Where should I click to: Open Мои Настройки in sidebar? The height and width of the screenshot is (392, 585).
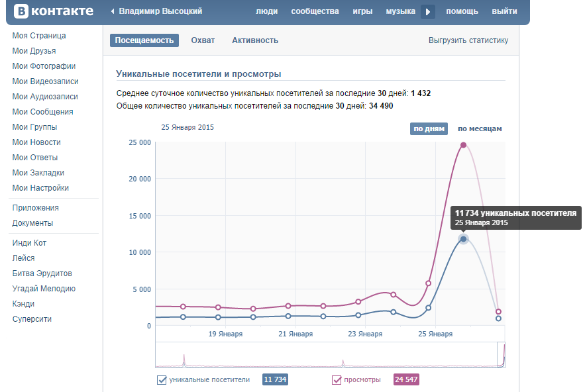(x=40, y=188)
